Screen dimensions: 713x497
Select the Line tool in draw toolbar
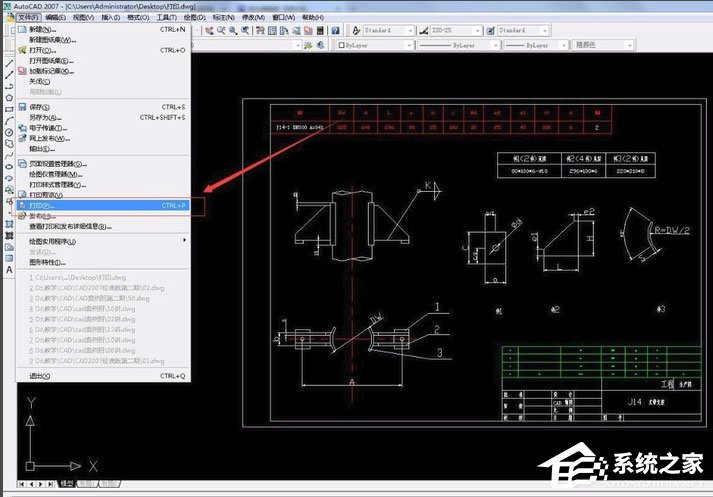coord(9,64)
